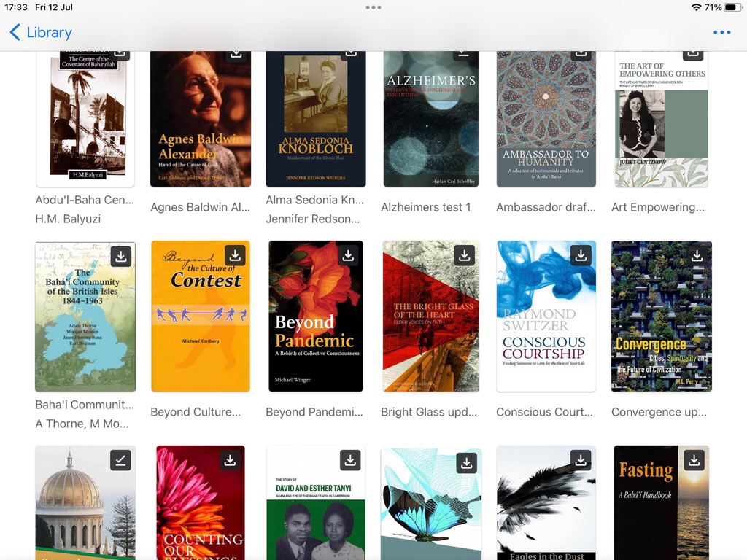
Task: Open the Fasting Baha'i Handbook cover
Action: (661, 502)
